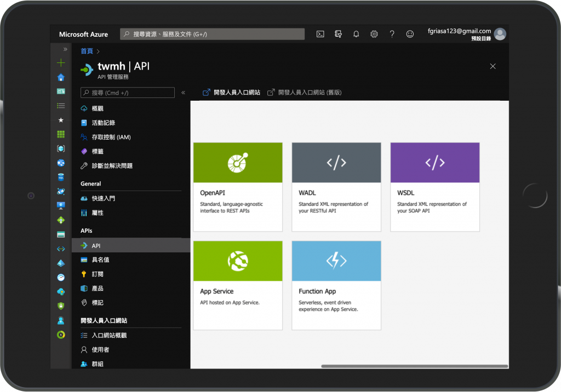Open All resources green grid icon
The image size is (561, 392).
61,134
